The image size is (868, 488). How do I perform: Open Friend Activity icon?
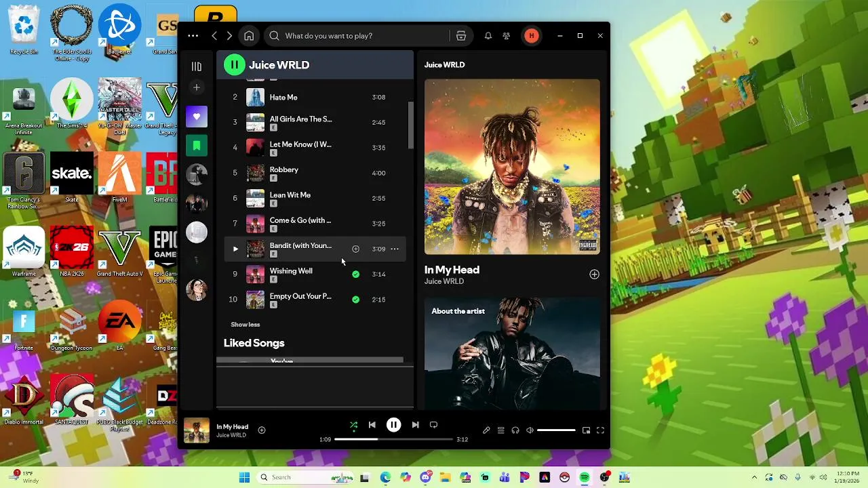[x=506, y=36]
